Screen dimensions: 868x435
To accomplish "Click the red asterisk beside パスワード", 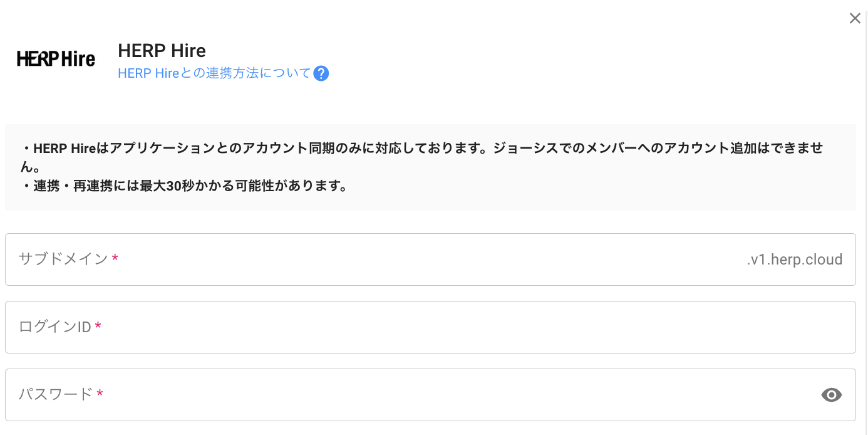I will pos(100,394).
